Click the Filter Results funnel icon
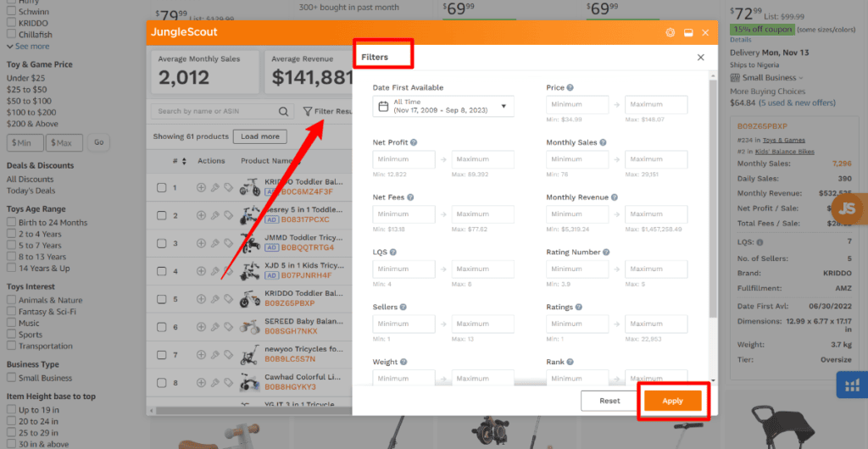The image size is (868, 449). coord(308,111)
